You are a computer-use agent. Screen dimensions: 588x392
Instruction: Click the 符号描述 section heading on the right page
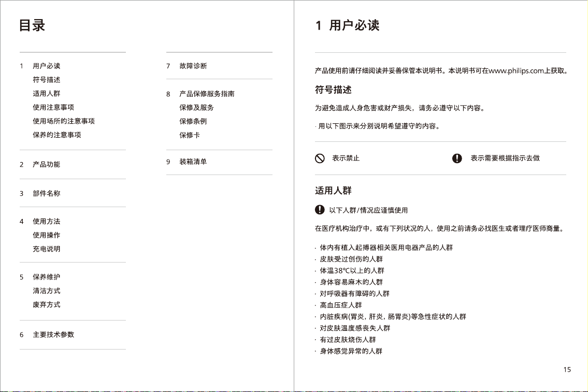click(x=334, y=90)
